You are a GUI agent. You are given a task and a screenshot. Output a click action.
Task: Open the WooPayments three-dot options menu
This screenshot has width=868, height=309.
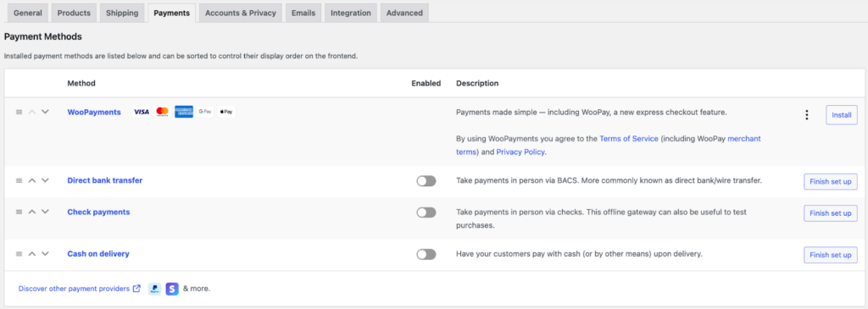(x=807, y=115)
